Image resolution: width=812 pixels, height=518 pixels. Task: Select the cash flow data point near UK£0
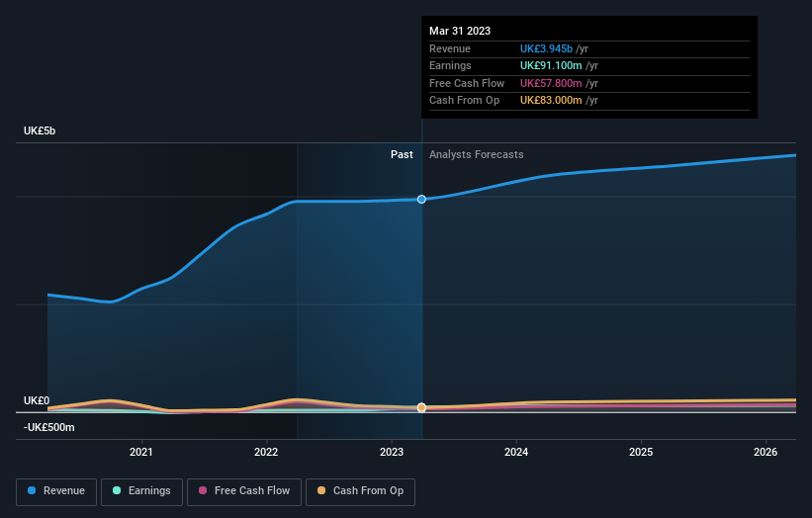coord(421,407)
